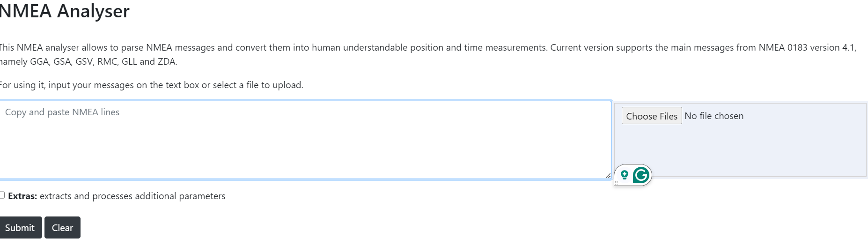
Task: Click the Grammarly lightbulb suggestions icon
Action: pyautogui.click(x=624, y=175)
